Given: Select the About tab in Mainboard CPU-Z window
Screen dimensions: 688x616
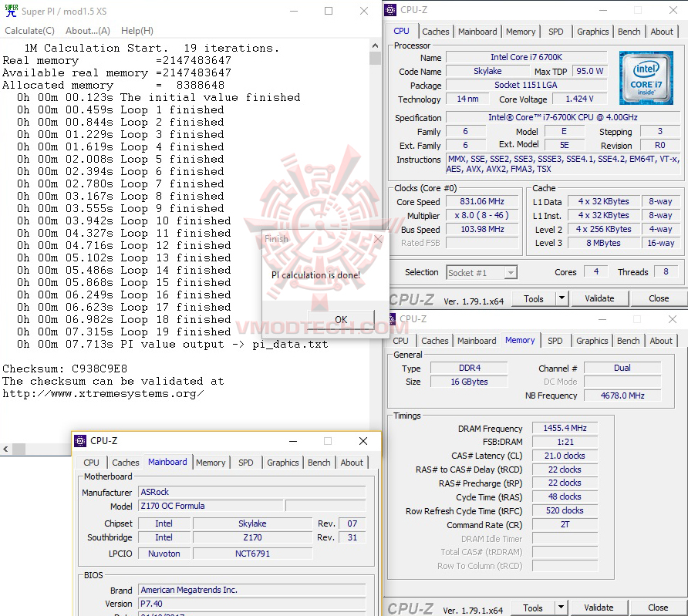Looking at the screenshot, I should 352,463.
